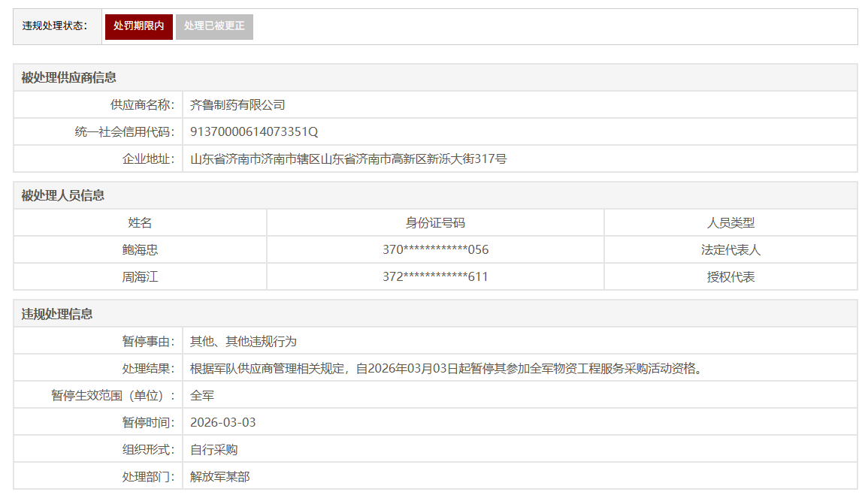Click the 姓名 column header
The height and width of the screenshot is (498, 868).
[140, 222]
